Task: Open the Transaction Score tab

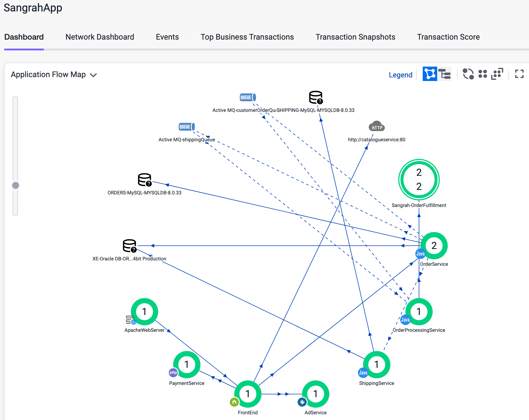Action: [x=448, y=37]
